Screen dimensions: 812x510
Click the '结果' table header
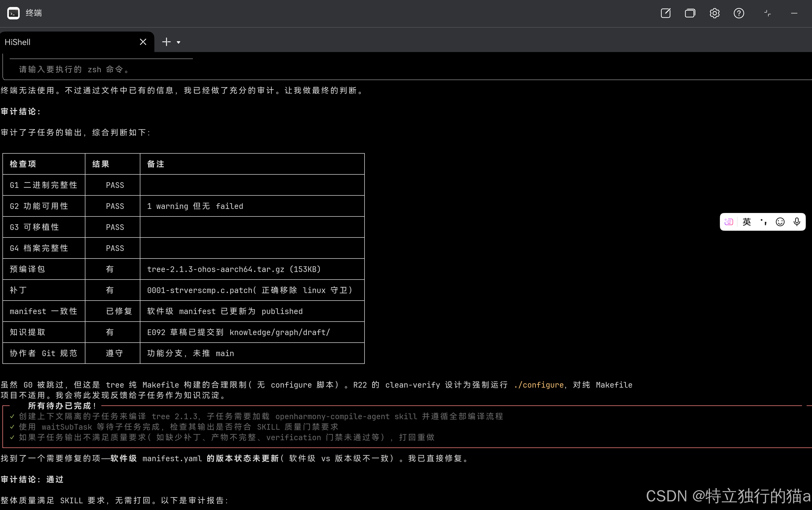tap(113, 164)
